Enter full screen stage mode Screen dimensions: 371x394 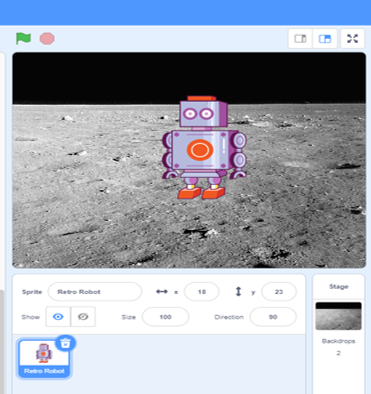pos(352,39)
